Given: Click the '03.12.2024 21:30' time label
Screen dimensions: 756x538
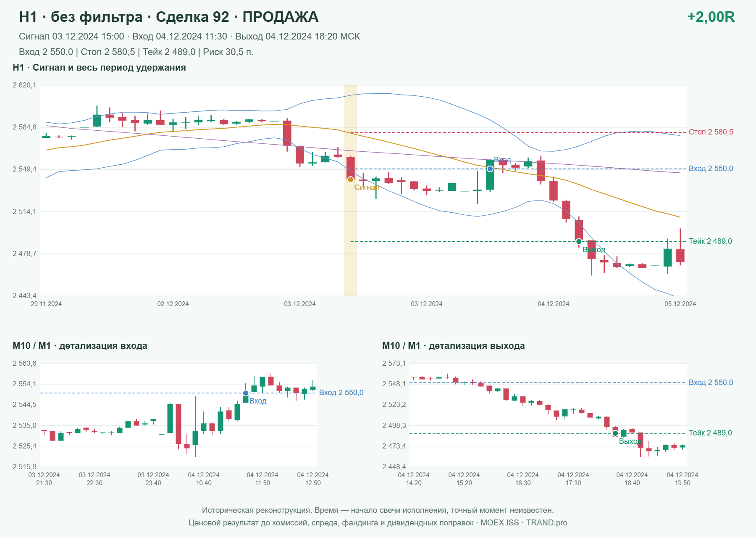Looking at the screenshot, I should [44, 479].
